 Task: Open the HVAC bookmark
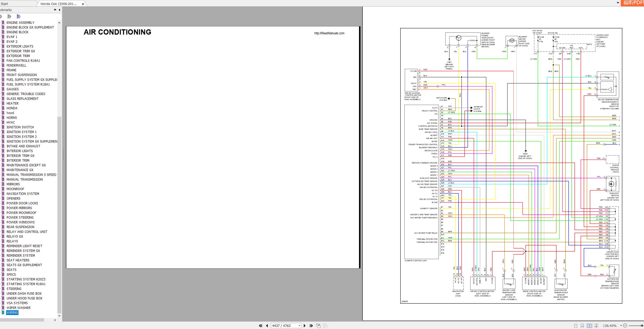click(11, 122)
